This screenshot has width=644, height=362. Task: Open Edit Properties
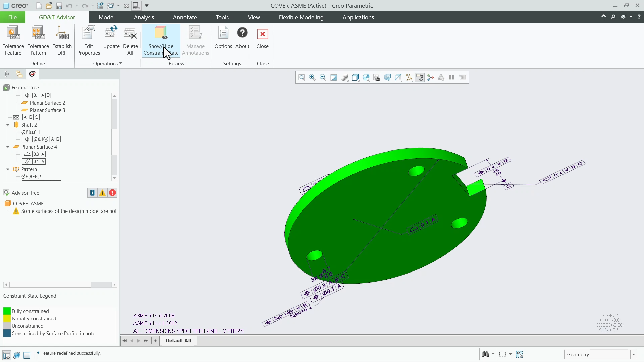(89, 41)
